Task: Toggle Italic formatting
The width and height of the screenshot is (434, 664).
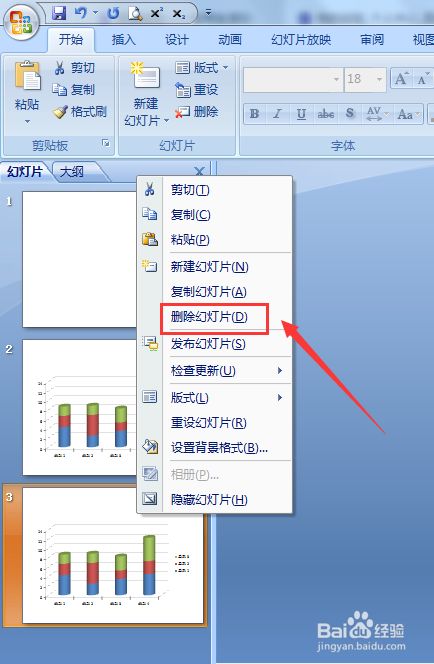Action: [x=277, y=113]
